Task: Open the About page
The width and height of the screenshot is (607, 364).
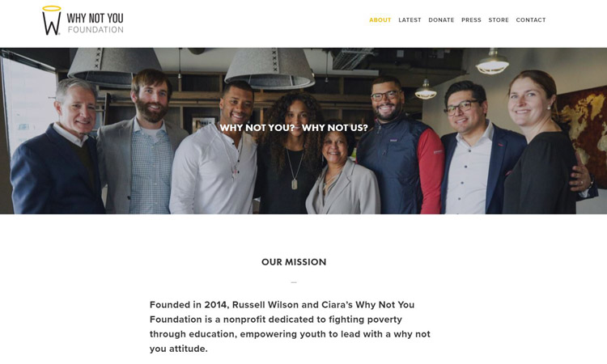Action: [x=380, y=19]
